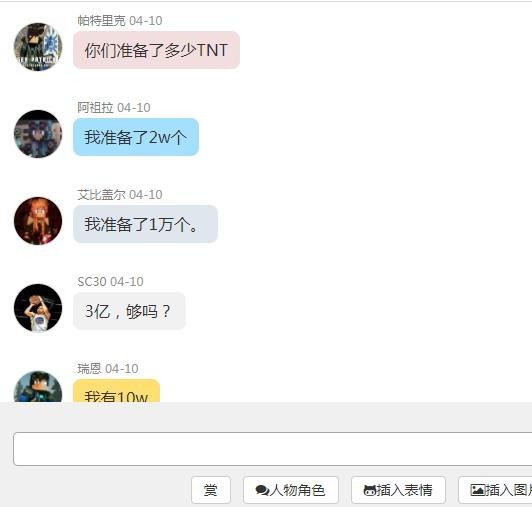532x507 pixels.
Task: Select the pink bubble 你们准备了多少TNT
Action: (156, 50)
